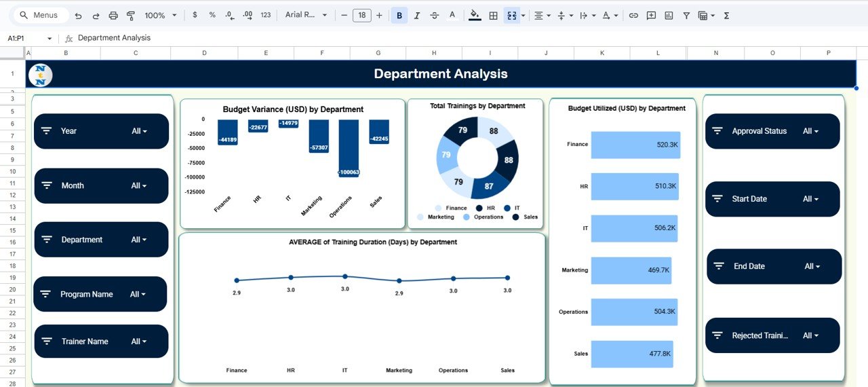Open the fill color picker
Viewport: 868px width, 387px height.
[475, 15]
